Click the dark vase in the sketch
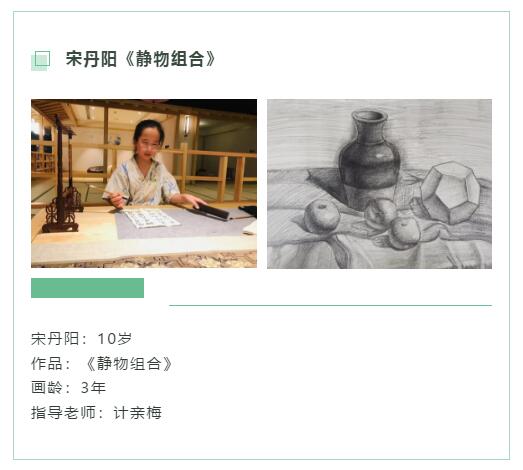The width and height of the screenshot is (523, 470). pos(369,157)
